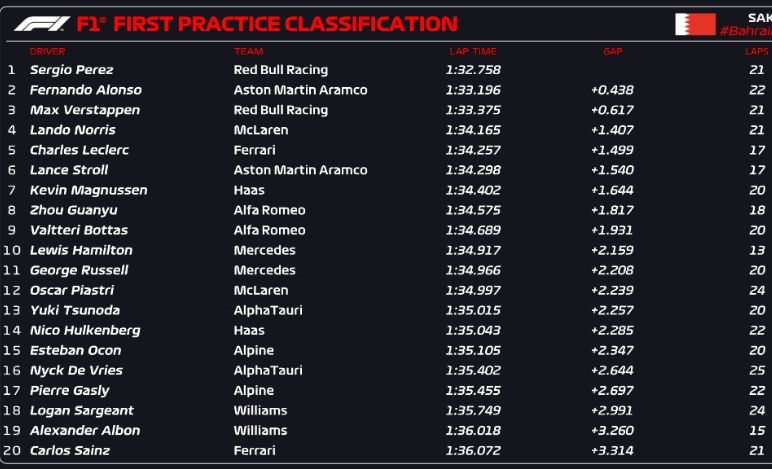Select Fernando Alonso's name

pos(86,90)
